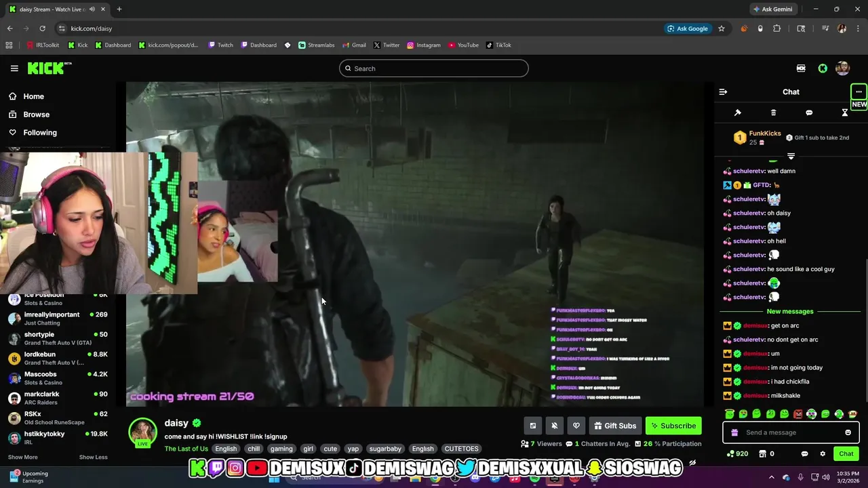Click the CUTETOES stream tag

pyautogui.click(x=461, y=449)
